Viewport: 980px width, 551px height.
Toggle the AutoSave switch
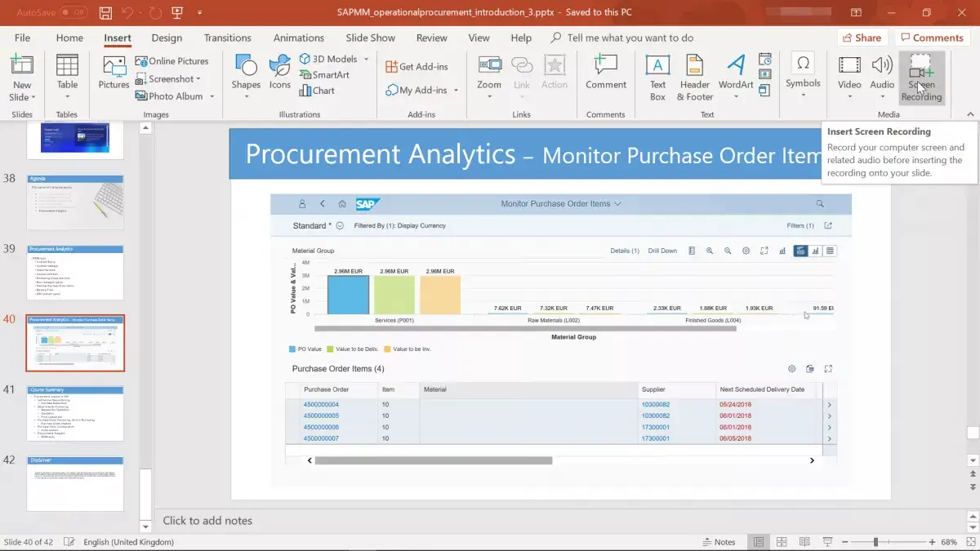(x=73, y=12)
